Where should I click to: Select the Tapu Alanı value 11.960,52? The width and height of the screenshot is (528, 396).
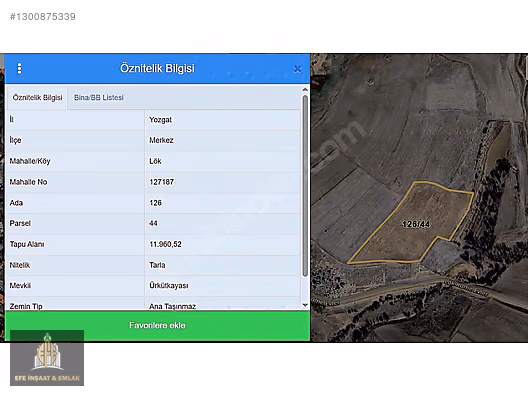(165, 244)
